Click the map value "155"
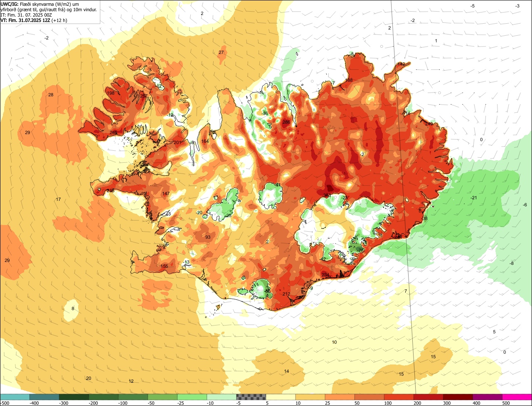The height and width of the screenshot is (406, 532). point(164,266)
